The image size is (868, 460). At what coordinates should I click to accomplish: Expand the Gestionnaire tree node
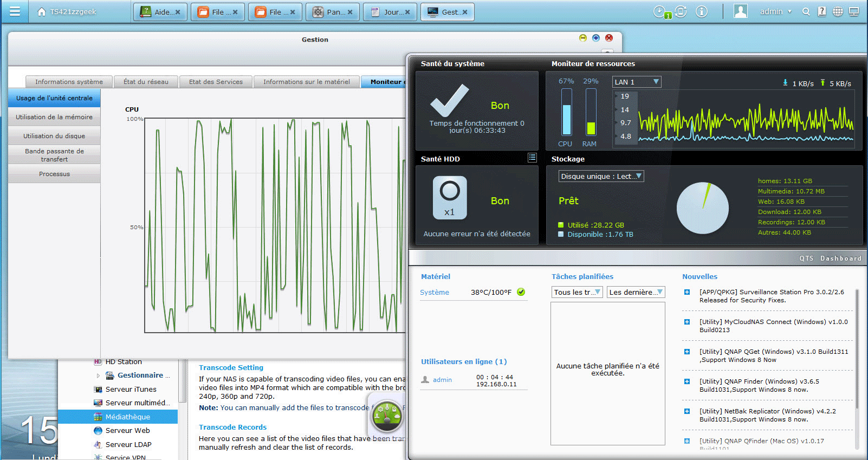click(x=98, y=375)
